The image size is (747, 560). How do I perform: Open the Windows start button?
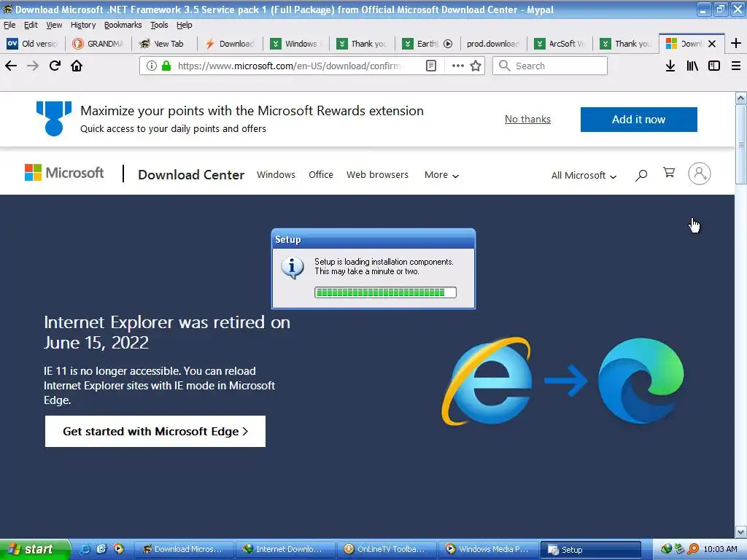(x=35, y=549)
